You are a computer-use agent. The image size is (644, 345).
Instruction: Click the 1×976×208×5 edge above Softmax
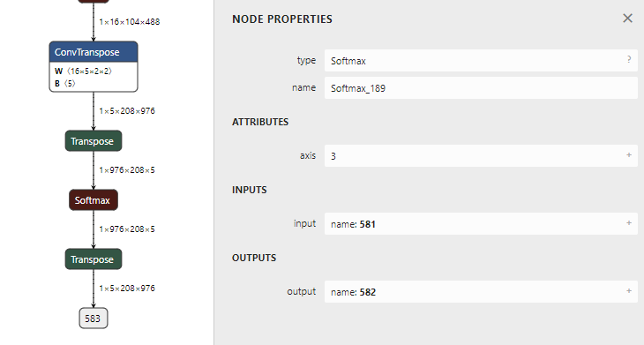[127, 170]
